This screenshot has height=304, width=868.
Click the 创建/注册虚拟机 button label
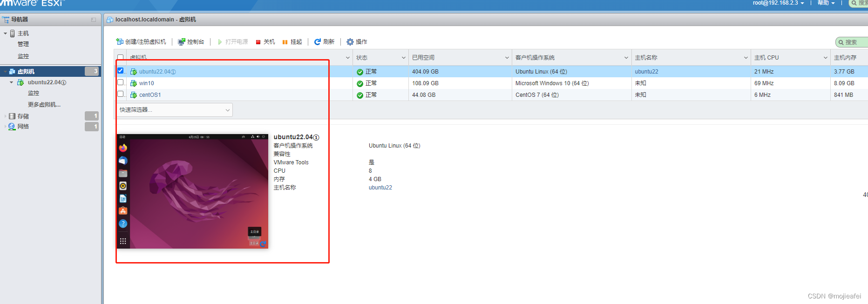pyautogui.click(x=146, y=42)
